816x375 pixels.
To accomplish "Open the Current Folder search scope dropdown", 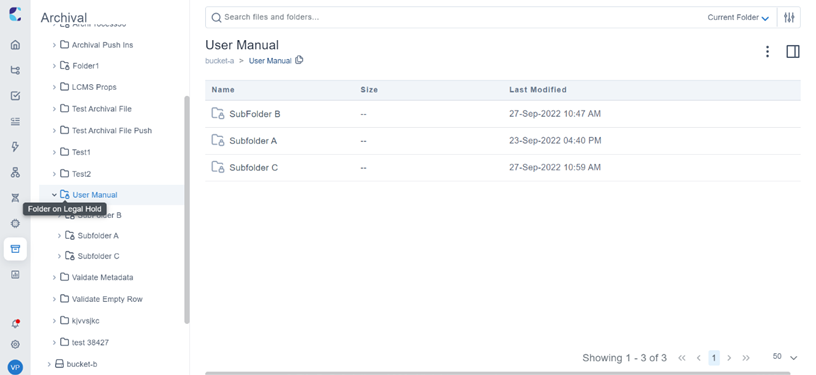I will 738,18.
